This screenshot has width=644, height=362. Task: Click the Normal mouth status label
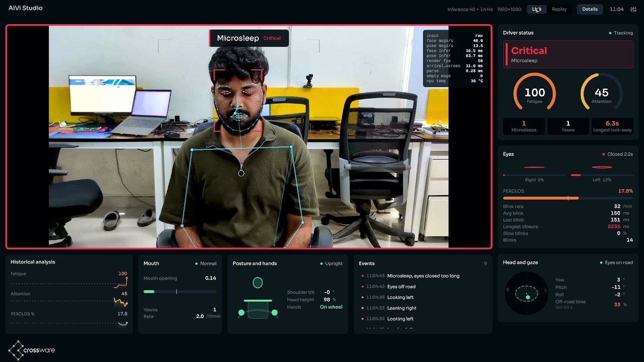[206, 263]
